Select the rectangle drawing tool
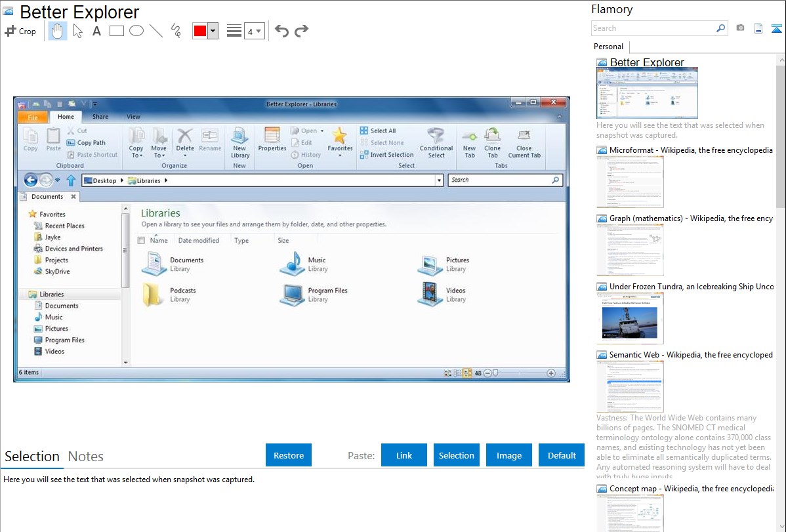The image size is (786, 532). click(116, 31)
